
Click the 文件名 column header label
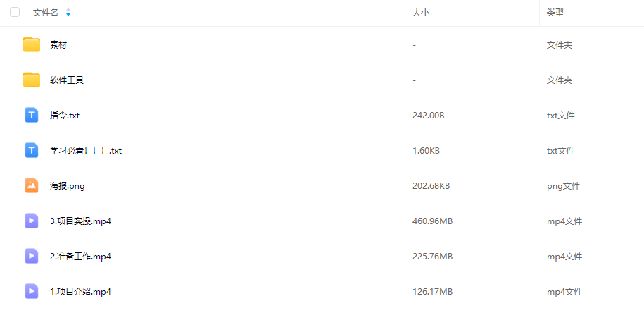[x=46, y=13]
